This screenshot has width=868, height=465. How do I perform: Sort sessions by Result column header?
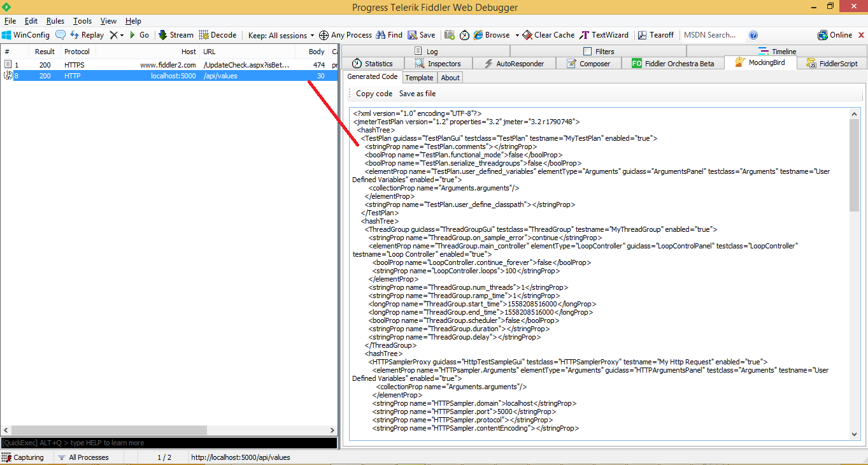pos(45,52)
